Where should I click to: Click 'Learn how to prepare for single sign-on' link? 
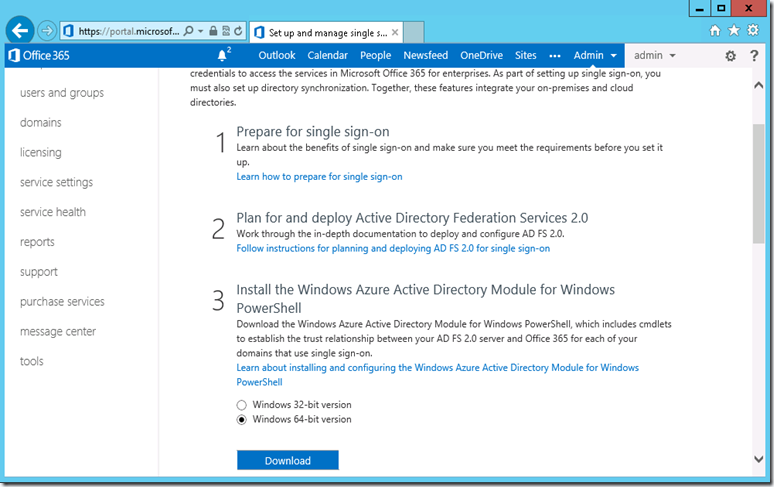pyautogui.click(x=319, y=177)
